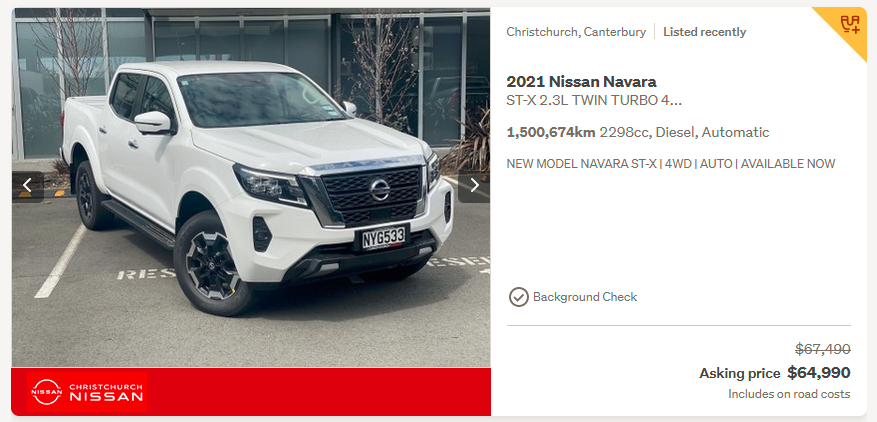
Task: Select the ST-X 2.3L TWIN TURBO subtitle
Action: pyautogui.click(x=593, y=101)
